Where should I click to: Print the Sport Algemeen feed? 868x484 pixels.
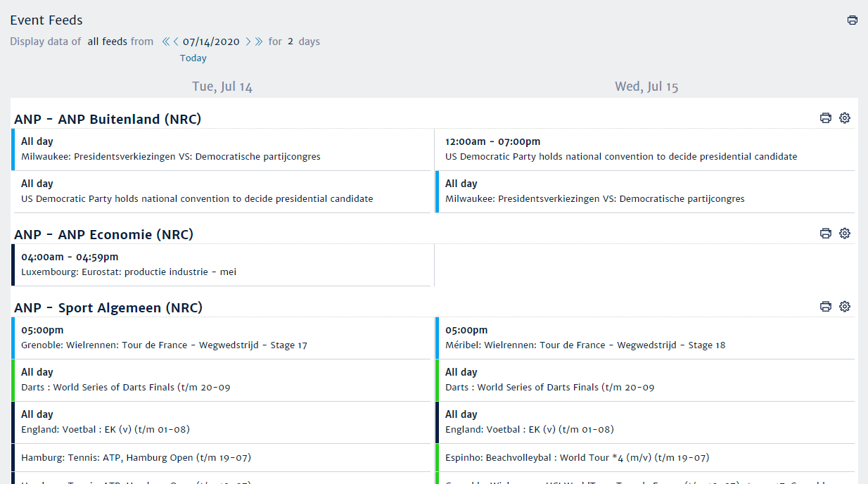click(826, 307)
